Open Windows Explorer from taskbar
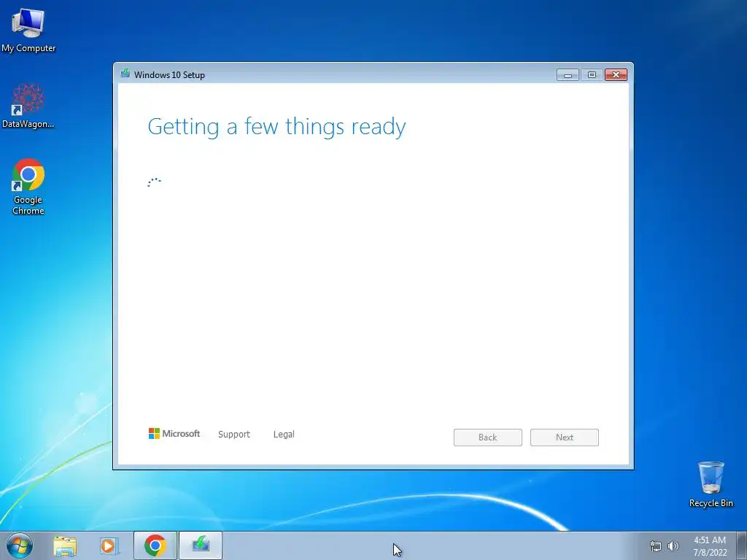The width and height of the screenshot is (747, 560). pos(65,546)
